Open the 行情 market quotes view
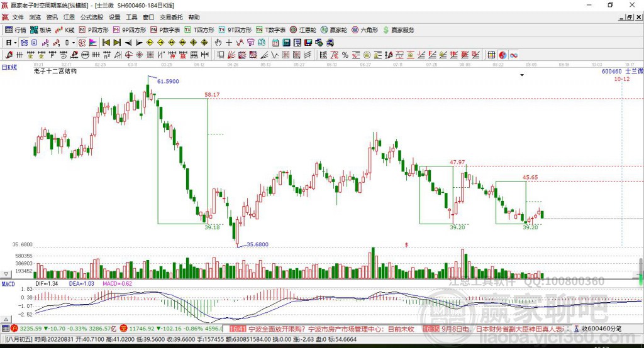 tap(15, 30)
